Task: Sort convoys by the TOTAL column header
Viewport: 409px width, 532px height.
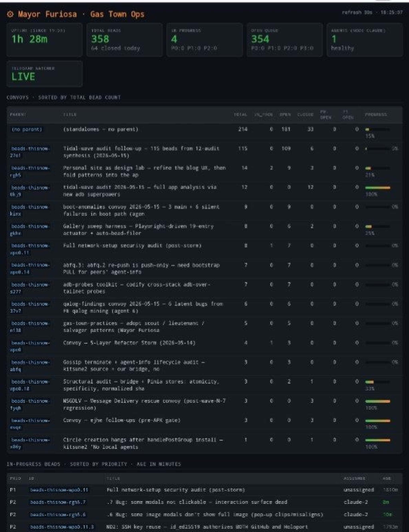Action: coord(240,114)
